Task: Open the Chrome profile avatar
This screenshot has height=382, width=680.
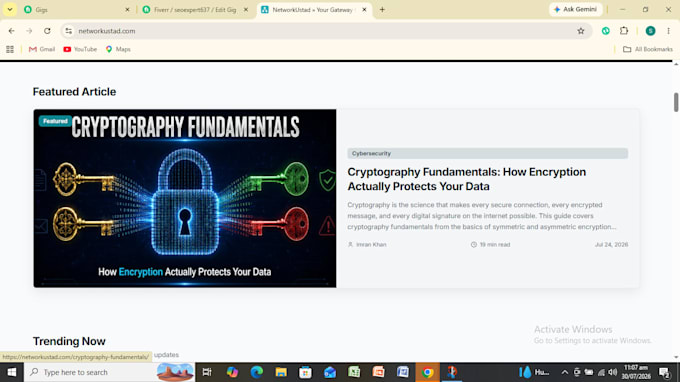Action: point(650,31)
